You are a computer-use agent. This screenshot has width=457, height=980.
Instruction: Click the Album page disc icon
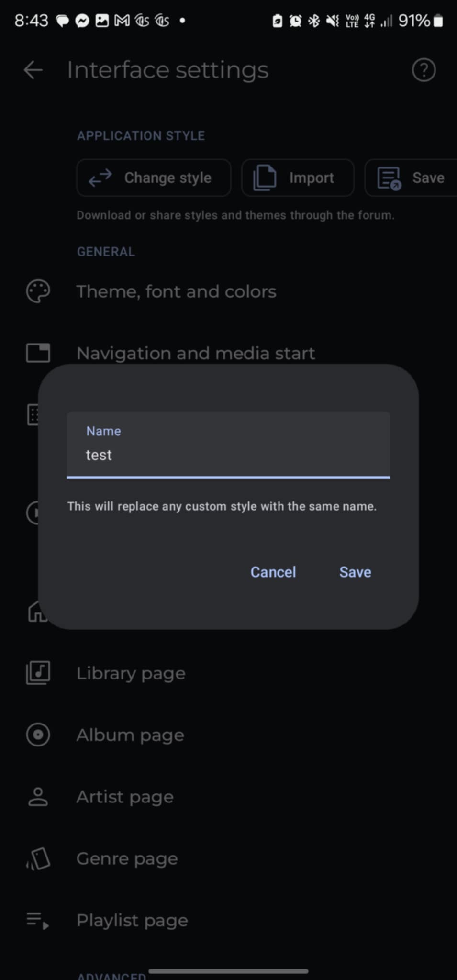[x=38, y=735]
